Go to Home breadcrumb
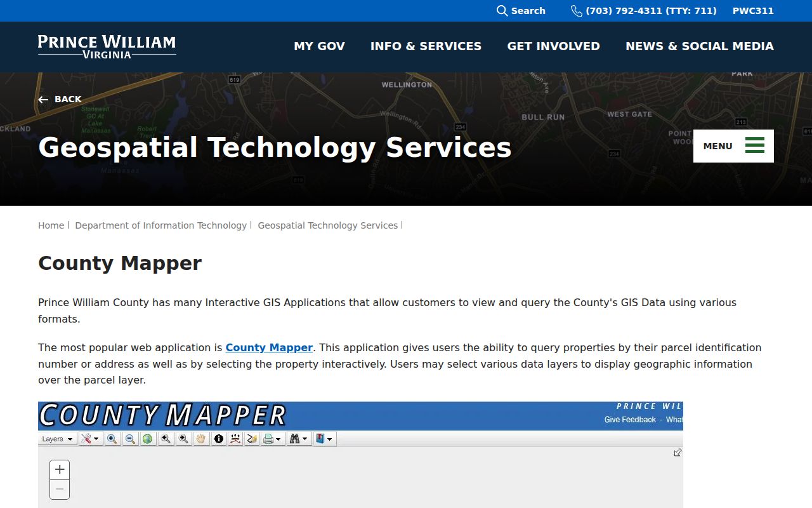The image size is (812, 508). tap(51, 225)
